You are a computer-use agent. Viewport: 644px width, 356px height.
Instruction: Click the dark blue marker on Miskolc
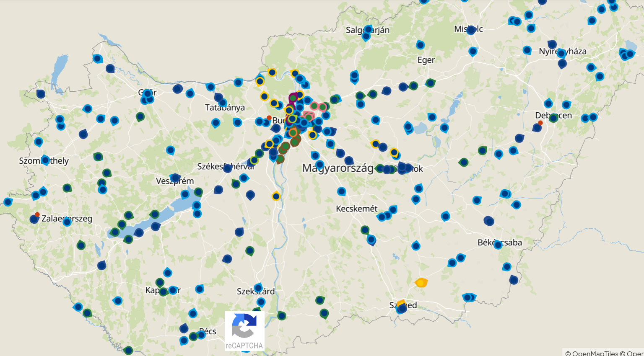[471, 30]
